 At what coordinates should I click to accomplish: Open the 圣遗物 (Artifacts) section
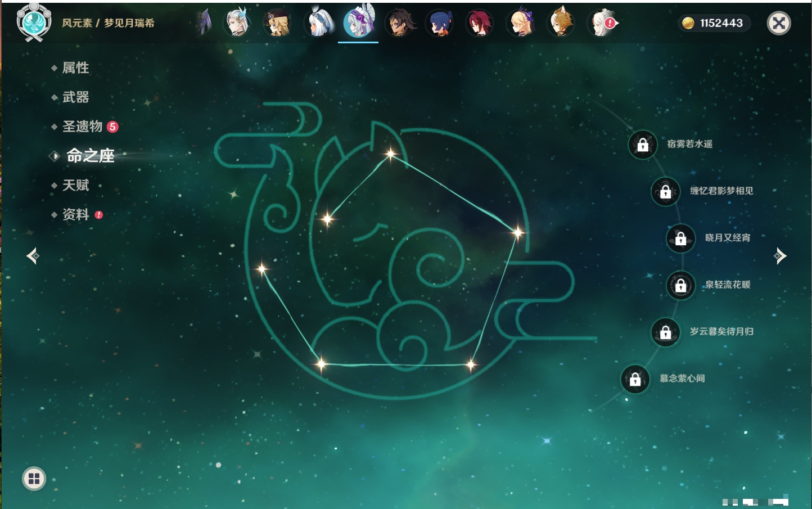pos(82,127)
